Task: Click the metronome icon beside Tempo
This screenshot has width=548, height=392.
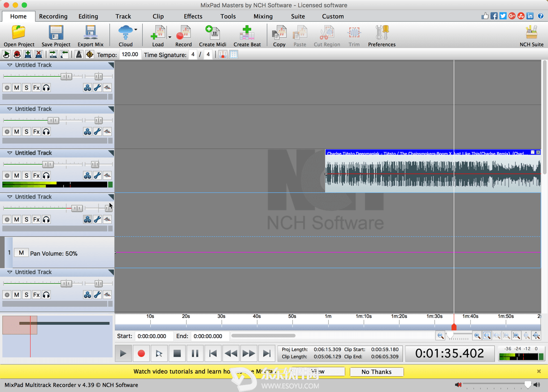Action: (x=79, y=55)
